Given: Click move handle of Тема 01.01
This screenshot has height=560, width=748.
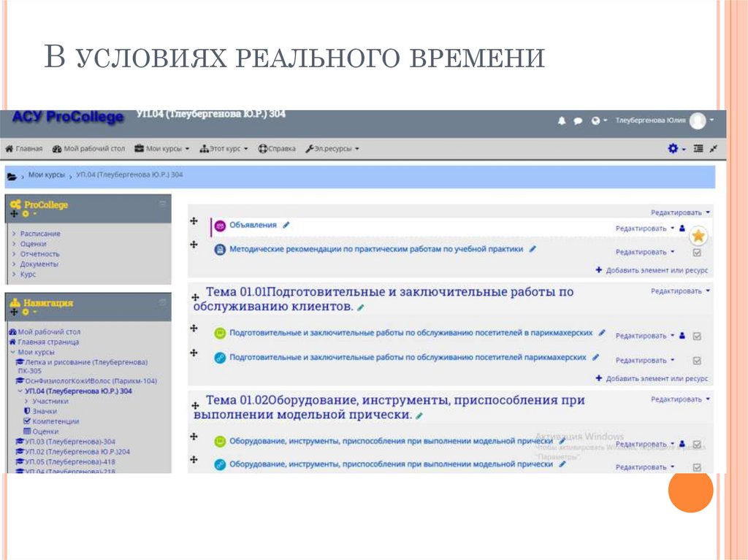Looking at the screenshot, I should [195, 297].
